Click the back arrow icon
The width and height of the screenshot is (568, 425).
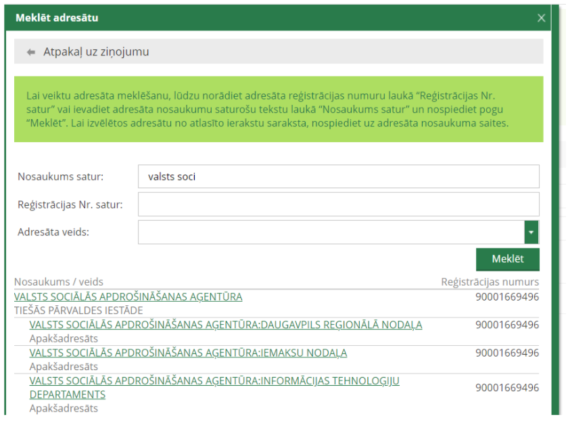[x=31, y=52]
